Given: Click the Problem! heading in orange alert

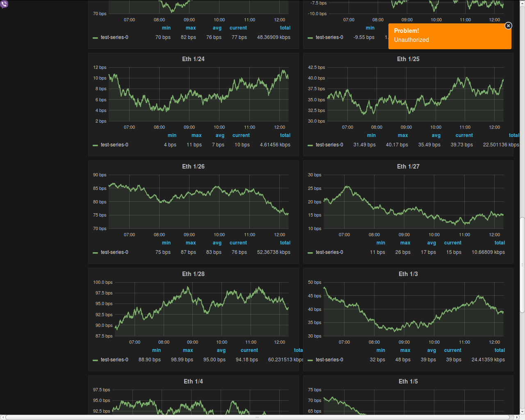Looking at the screenshot, I should [x=406, y=31].
